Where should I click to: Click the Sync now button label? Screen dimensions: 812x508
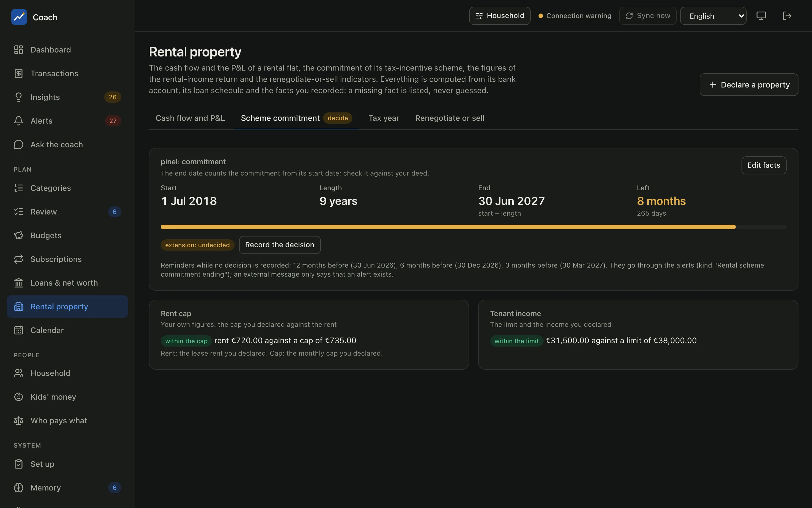coord(653,16)
